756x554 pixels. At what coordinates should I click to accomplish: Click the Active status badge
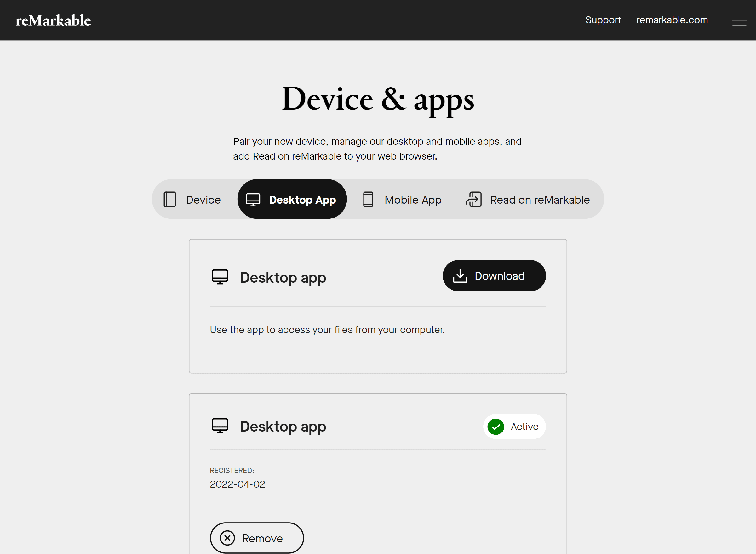point(514,427)
